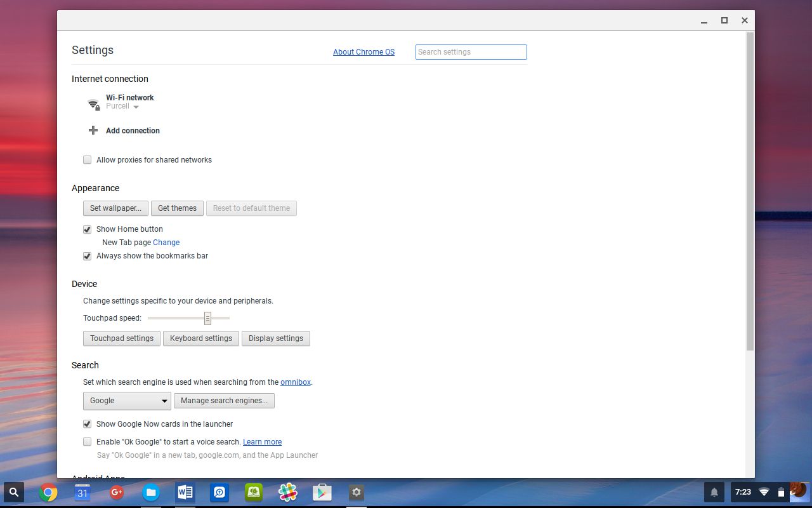
Task: Open Keyboard settings
Action: point(201,338)
